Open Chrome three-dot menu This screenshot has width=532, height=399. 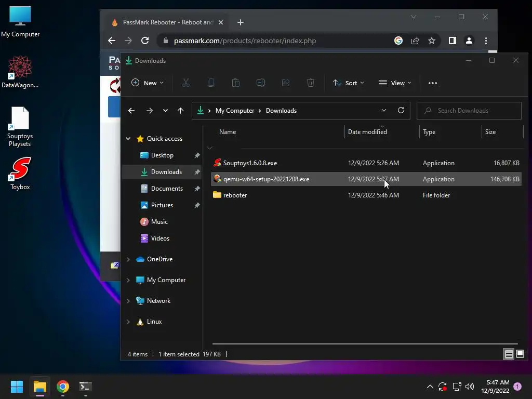coord(486,41)
